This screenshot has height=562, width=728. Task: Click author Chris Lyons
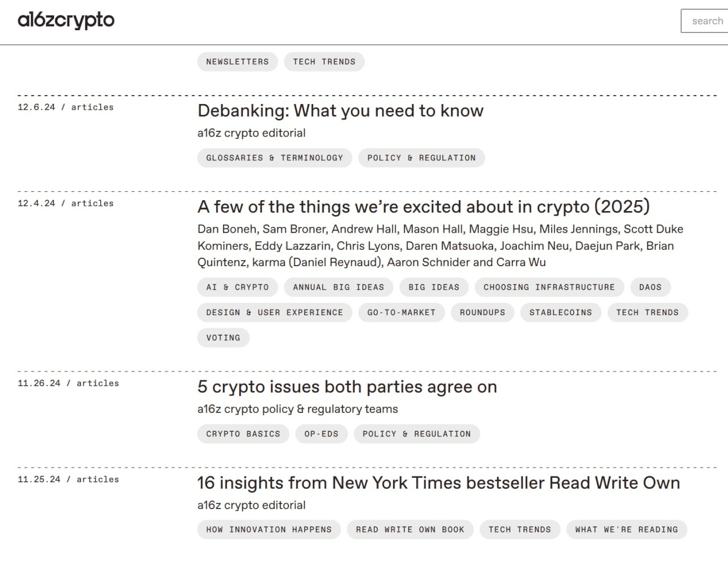pyautogui.click(x=368, y=246)
